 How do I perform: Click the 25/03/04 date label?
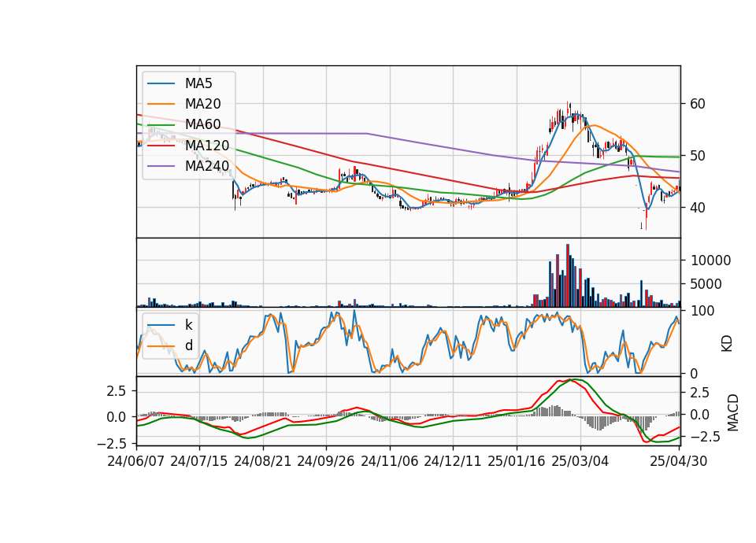(580, 461)
